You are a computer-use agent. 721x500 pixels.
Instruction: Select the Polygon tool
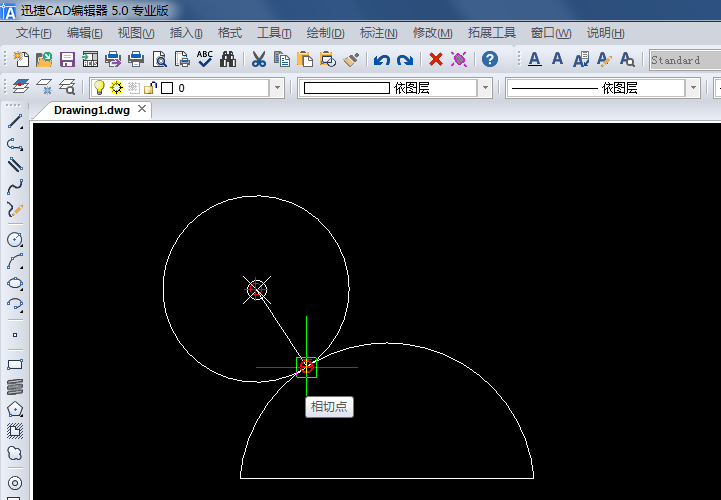[x=15, y=409]
